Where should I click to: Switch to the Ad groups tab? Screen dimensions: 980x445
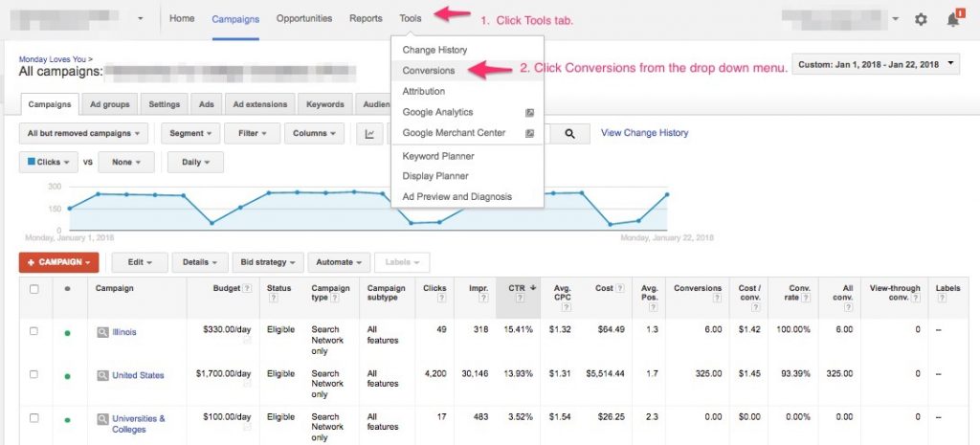(109, 104)
